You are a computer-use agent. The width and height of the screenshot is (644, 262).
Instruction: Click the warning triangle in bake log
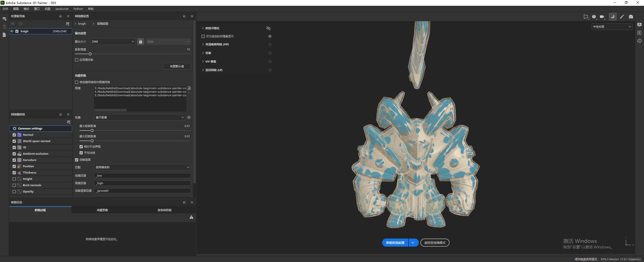click(191, 217)
